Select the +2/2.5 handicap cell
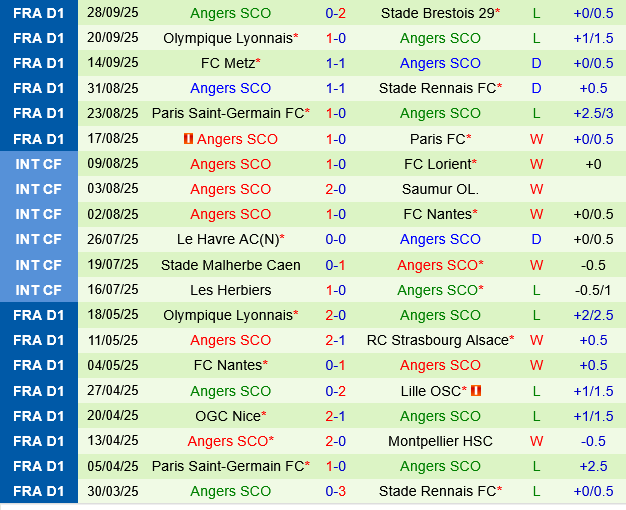The width and height of the screenshot is (626, 510). click(x=593, y=315)
